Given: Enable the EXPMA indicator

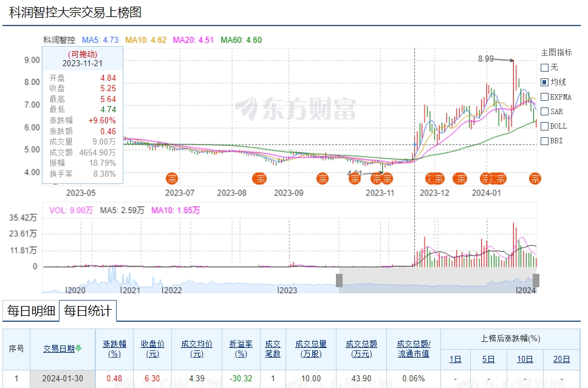Looking at the screenshot, I should tap(544, 97).
